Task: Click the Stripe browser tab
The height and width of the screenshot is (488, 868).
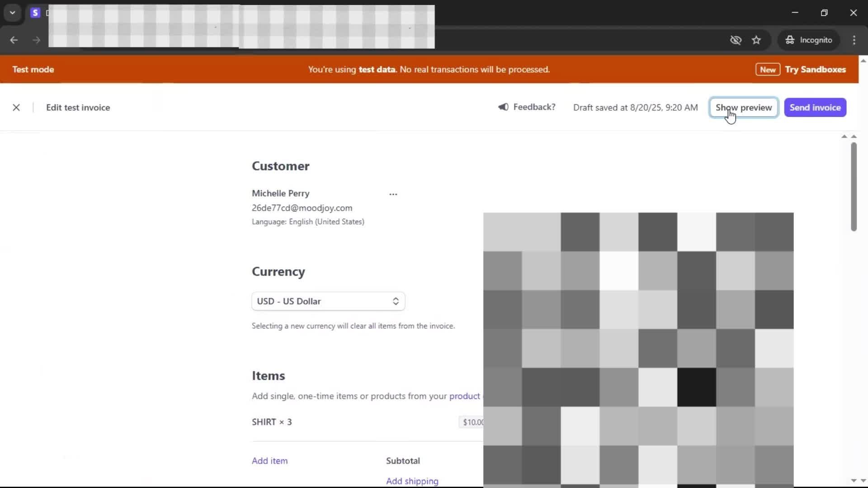Action: [x=35, y=13]
